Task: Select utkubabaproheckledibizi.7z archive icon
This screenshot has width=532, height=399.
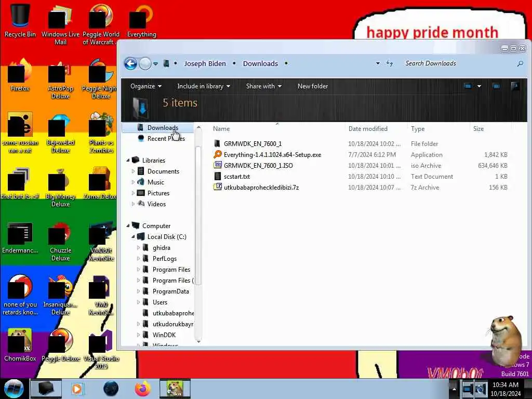Action: [218, 187]
